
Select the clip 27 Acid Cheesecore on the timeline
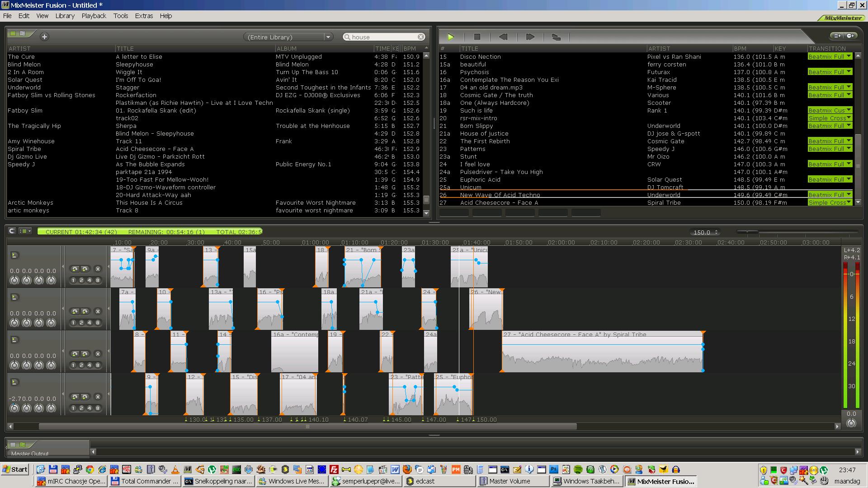pos(603,352)
